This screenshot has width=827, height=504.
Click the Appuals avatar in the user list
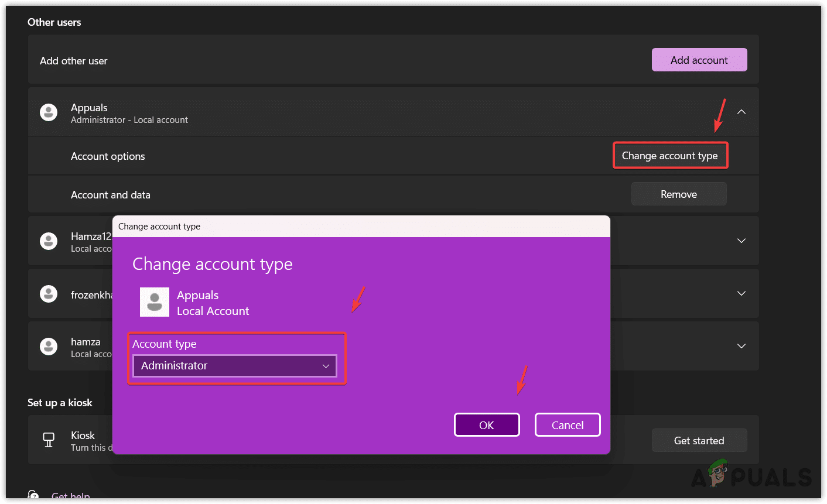pyautogui.click(x=49, y=112)
